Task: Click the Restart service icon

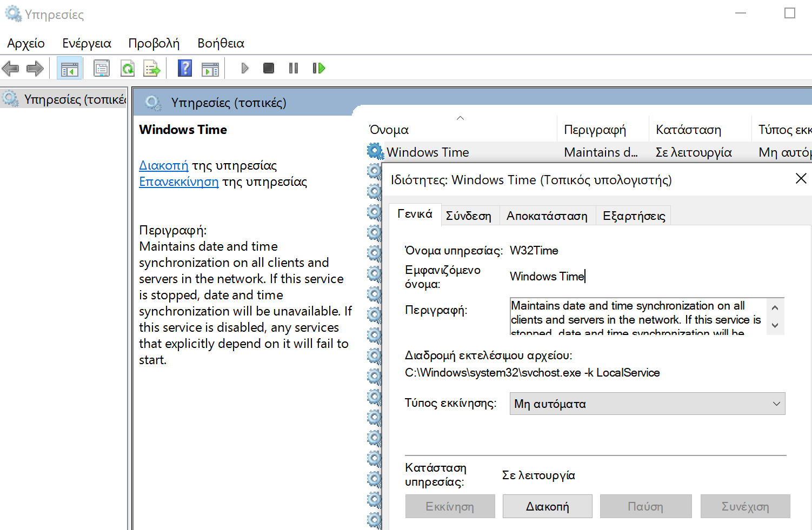Action: 318,68
